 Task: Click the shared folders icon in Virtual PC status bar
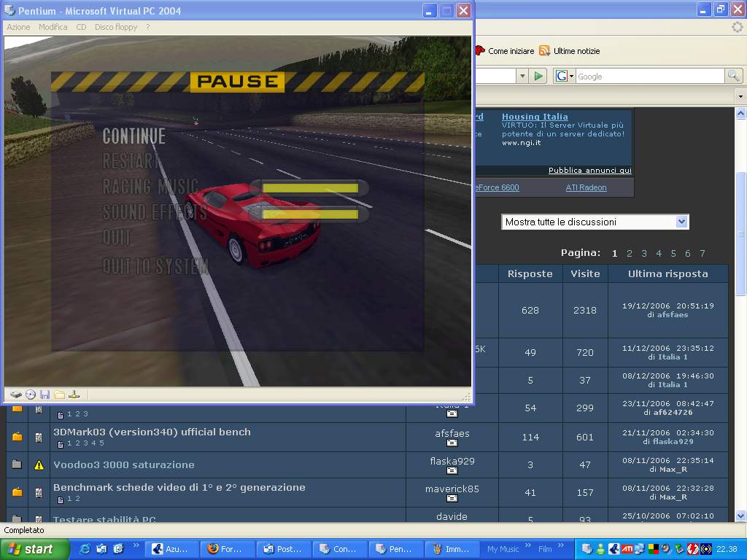(59, 394)
